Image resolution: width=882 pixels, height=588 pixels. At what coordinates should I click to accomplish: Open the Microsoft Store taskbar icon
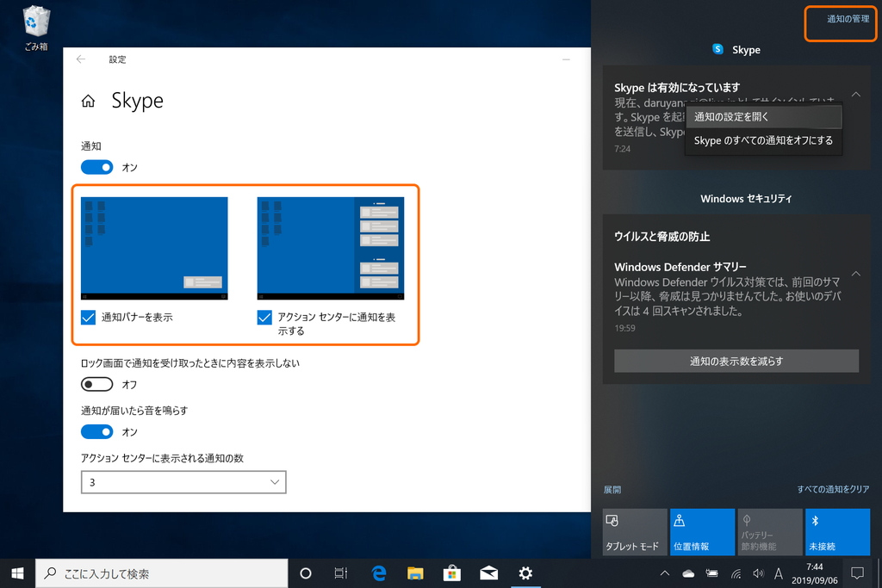pyautogui.click(x=451, y=573)
